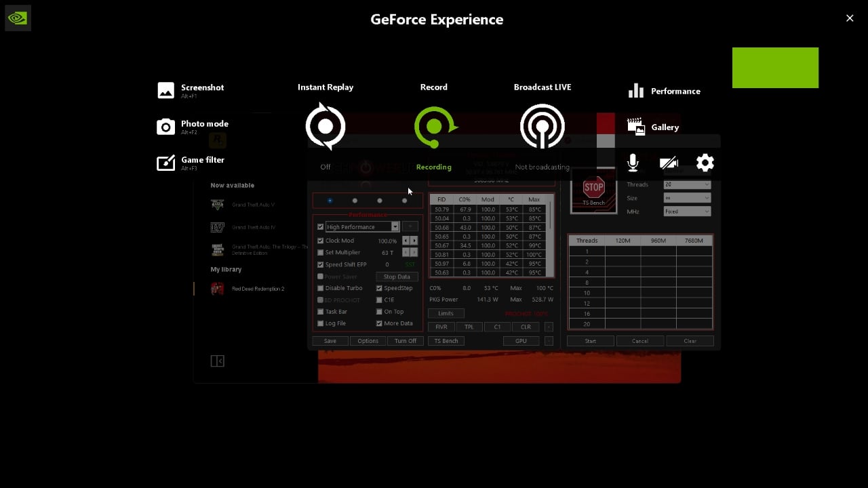Open the TPL button
Screen dimensions: 868x488
click(x=469, y=327)
